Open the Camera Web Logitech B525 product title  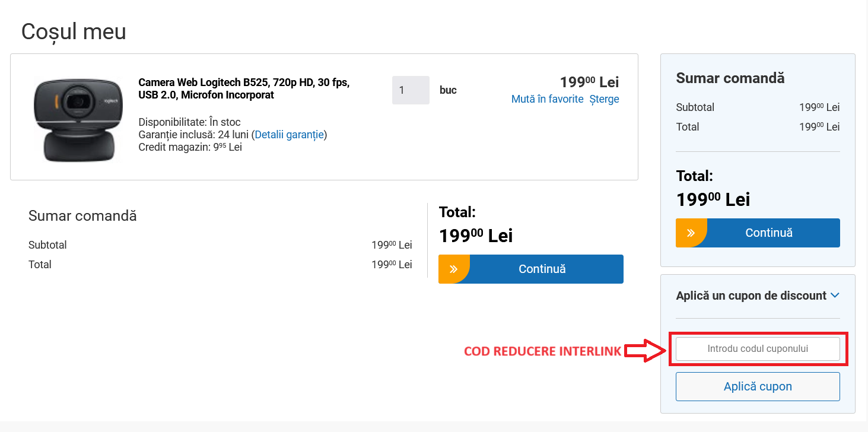point(244,88)
